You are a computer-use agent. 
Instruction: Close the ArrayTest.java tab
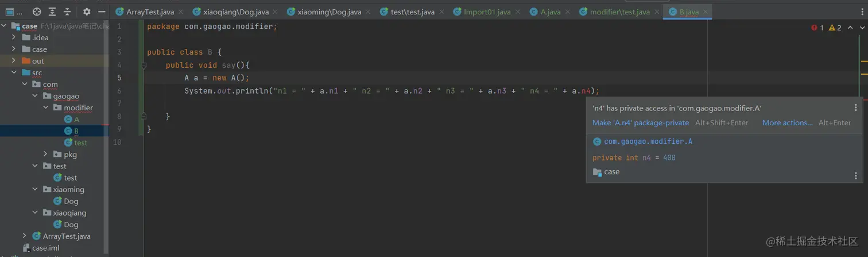click(x=180, y=11)
